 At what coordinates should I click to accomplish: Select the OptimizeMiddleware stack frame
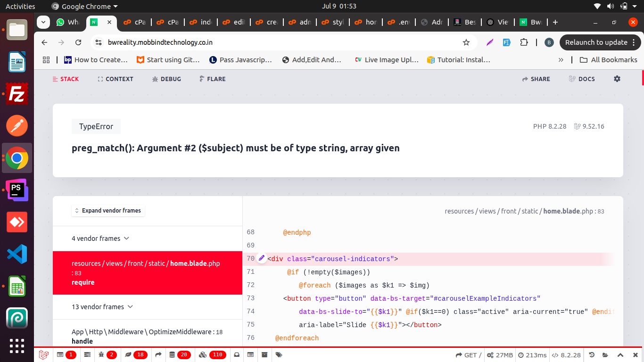pyautogui.click(x=148, y=336)
